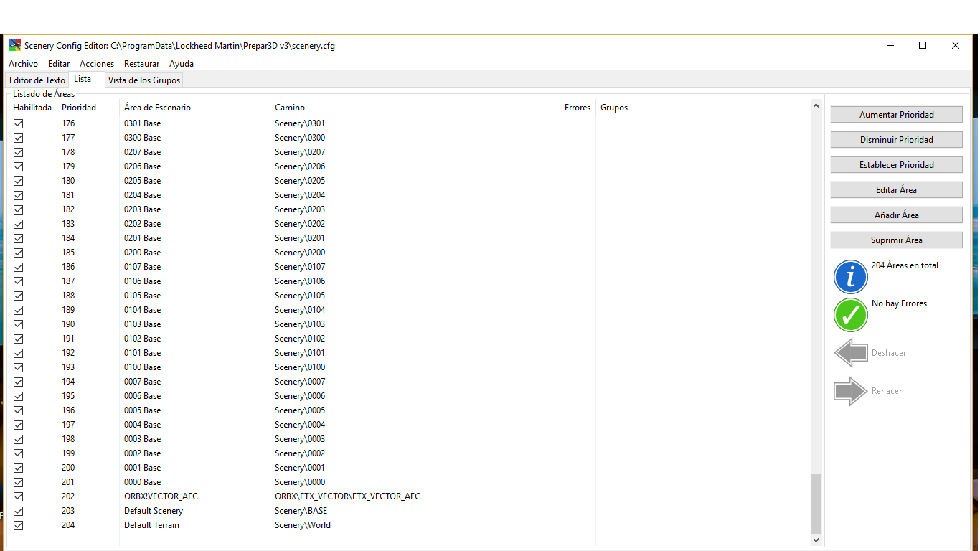Open the Restaurar menu
The image size is (980, 551).
point(141,64)
